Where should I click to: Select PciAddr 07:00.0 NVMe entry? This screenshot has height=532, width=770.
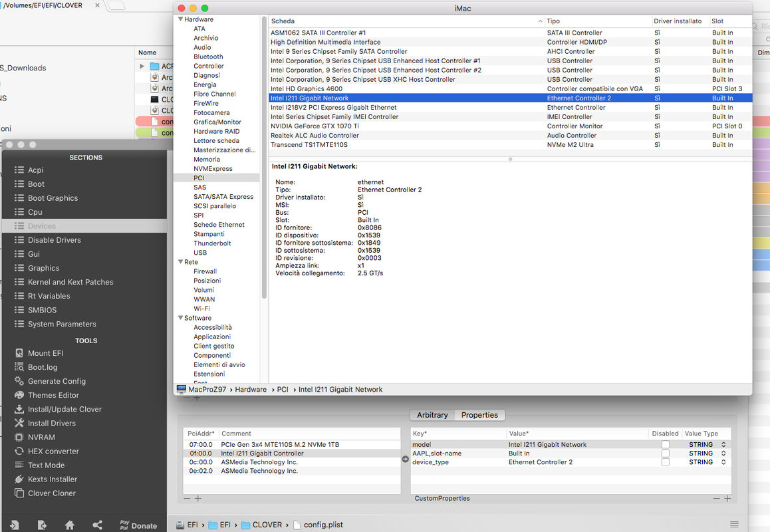(x=292, y=445)
